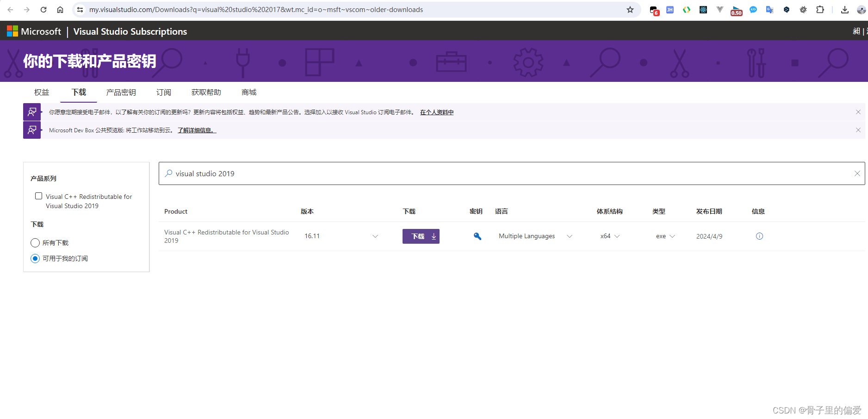Click the search magnifier icon
The height and width of the screenshot is (419, 868).
click(168, 173)
